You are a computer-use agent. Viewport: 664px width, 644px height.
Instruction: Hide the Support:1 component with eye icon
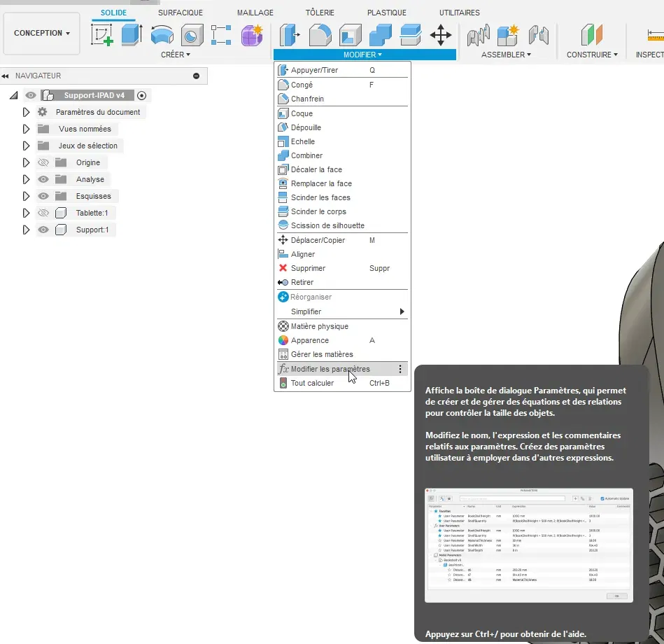point(43,230)
